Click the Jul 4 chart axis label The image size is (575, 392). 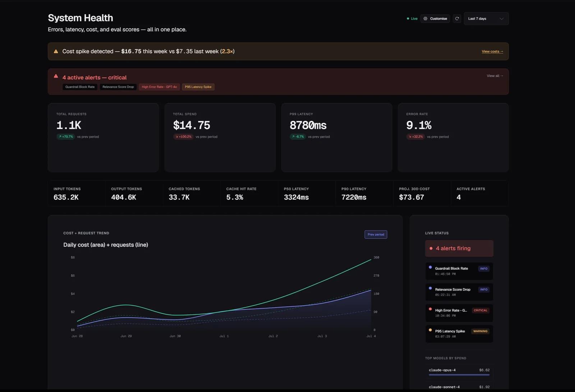click(x=371, y=336)
